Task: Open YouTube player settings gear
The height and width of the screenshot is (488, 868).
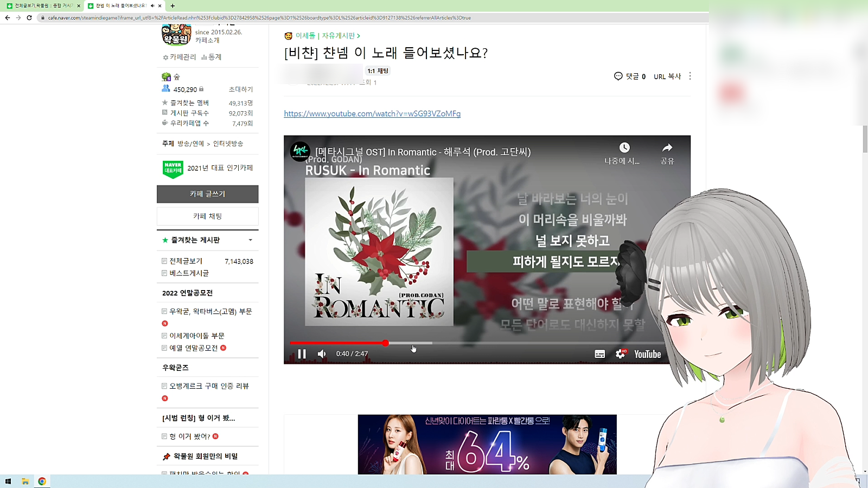Action: (621, 354)
